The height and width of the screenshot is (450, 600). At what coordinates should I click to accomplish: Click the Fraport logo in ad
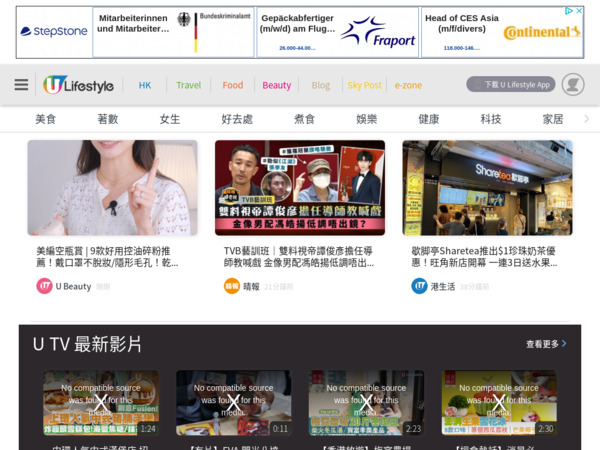pos(378,33)
